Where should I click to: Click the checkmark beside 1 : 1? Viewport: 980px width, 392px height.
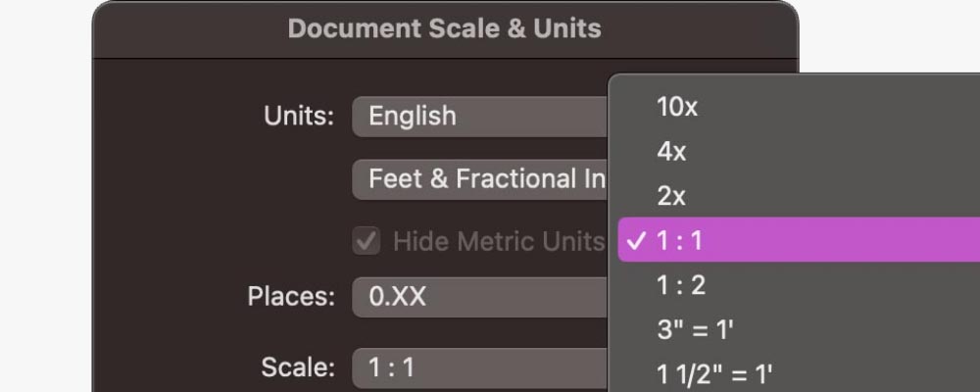tap(635, 241)
